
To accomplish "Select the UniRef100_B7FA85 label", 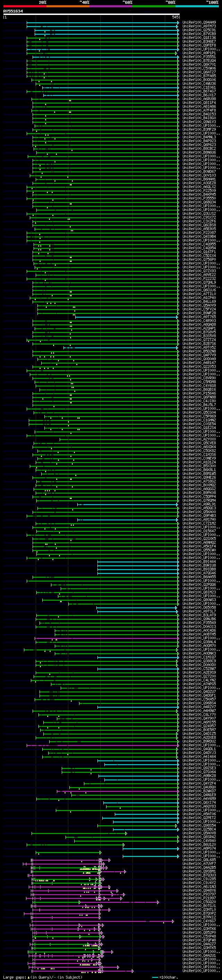I will pyautogui.click(x=199, y=76).
